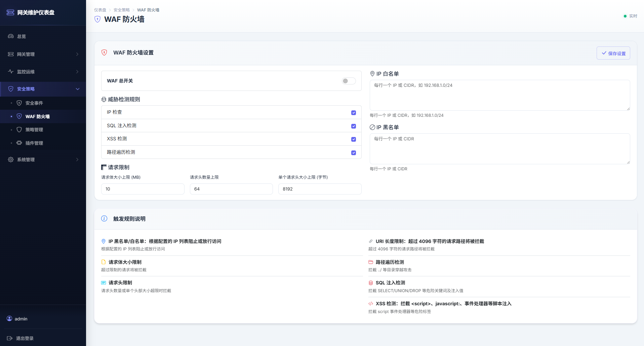Focus the 请求体大小上限 (MB) field

click(143, 189)
